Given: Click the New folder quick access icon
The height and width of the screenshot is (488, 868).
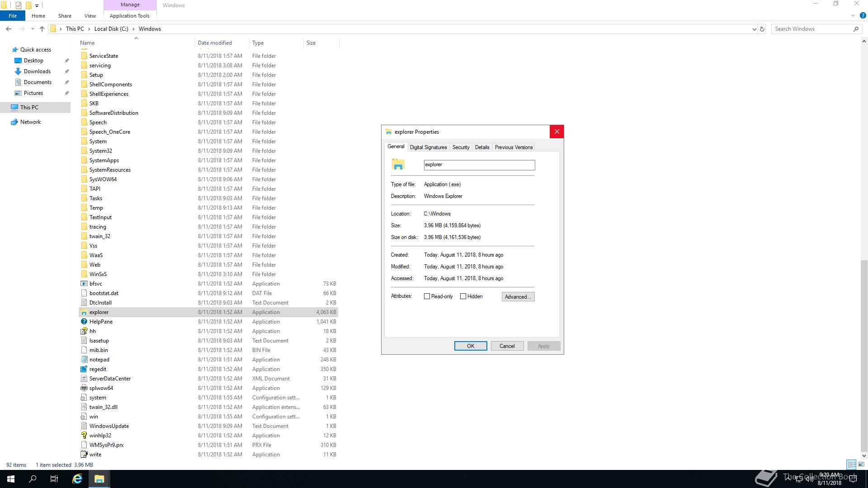Looking at the screenshot, I should pos(28,5).
